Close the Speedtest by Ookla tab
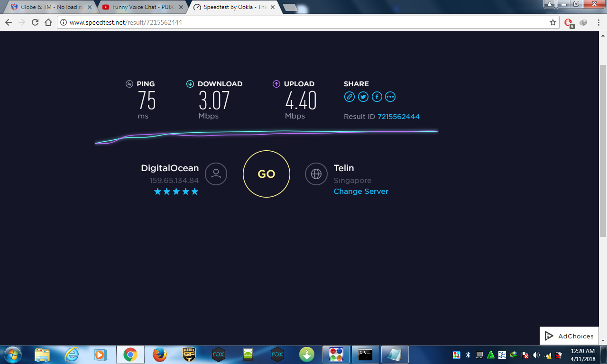The height and width of the screenshot is (364, 607). point(272,7)
